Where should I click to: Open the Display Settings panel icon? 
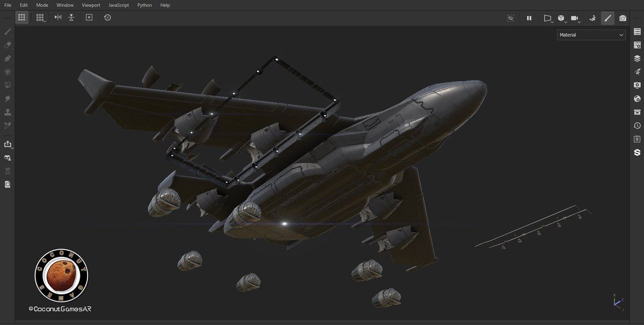[x=637, y=85]
